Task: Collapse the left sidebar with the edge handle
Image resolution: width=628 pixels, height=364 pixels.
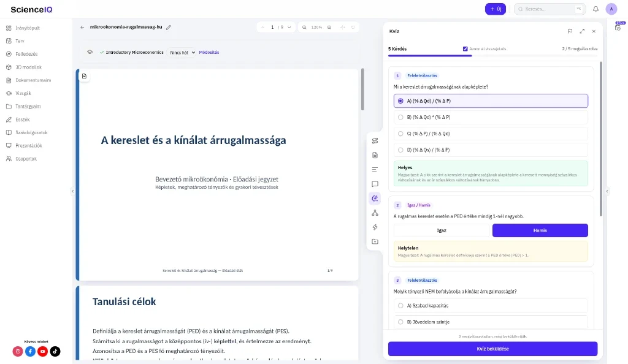Action: click(72, 191)
